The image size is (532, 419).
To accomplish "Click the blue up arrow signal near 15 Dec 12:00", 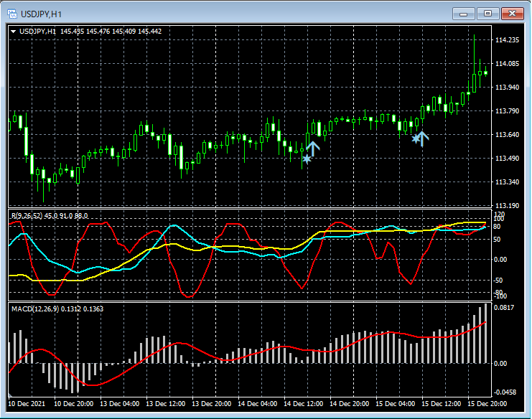I will 422,138.
